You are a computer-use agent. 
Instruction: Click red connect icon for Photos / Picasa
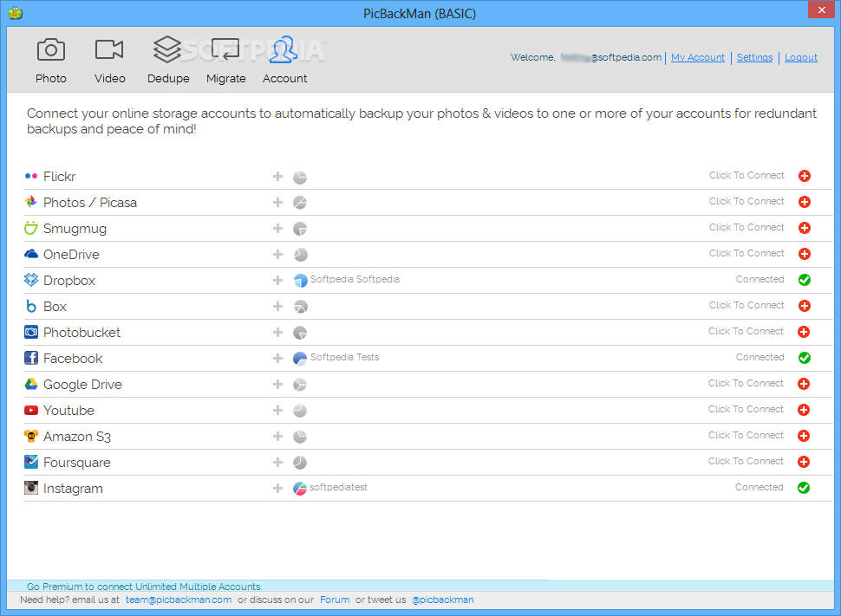804,202
